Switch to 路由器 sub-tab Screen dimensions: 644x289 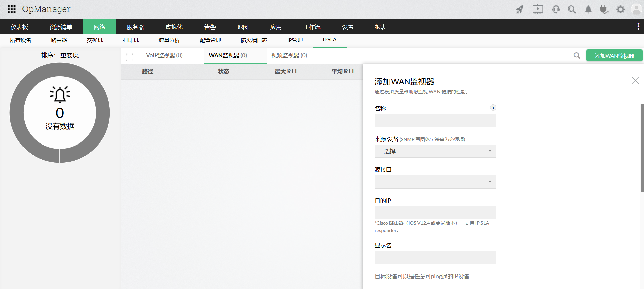[x=59, y=40]
